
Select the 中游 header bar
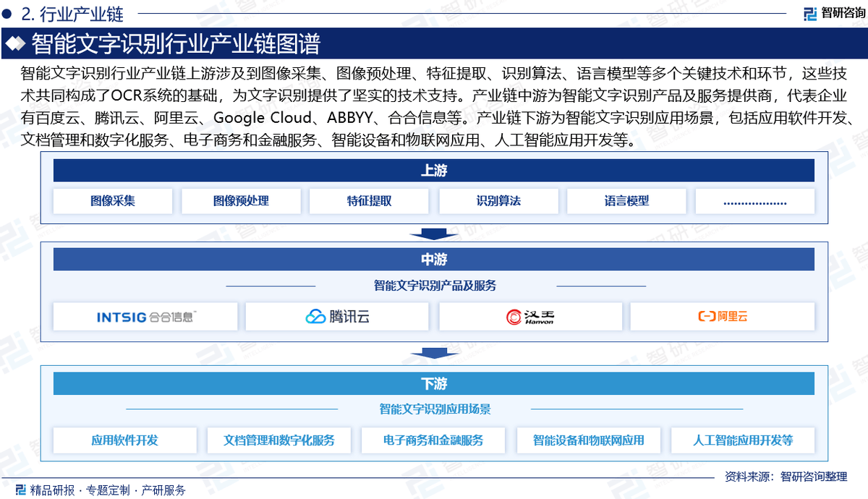click(434, 260)
